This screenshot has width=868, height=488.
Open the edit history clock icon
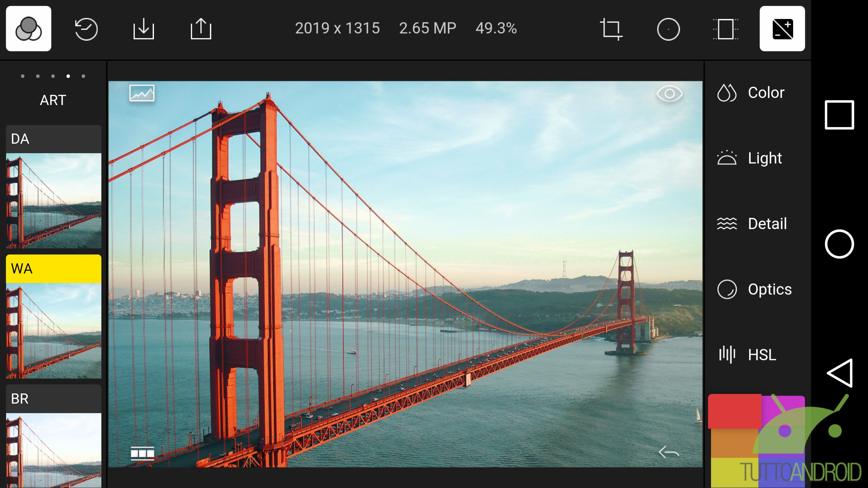point(86,29)
